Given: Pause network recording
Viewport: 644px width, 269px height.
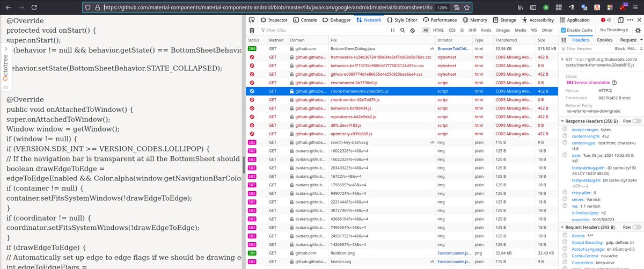Looking at the screenshot, I should 393,30.
